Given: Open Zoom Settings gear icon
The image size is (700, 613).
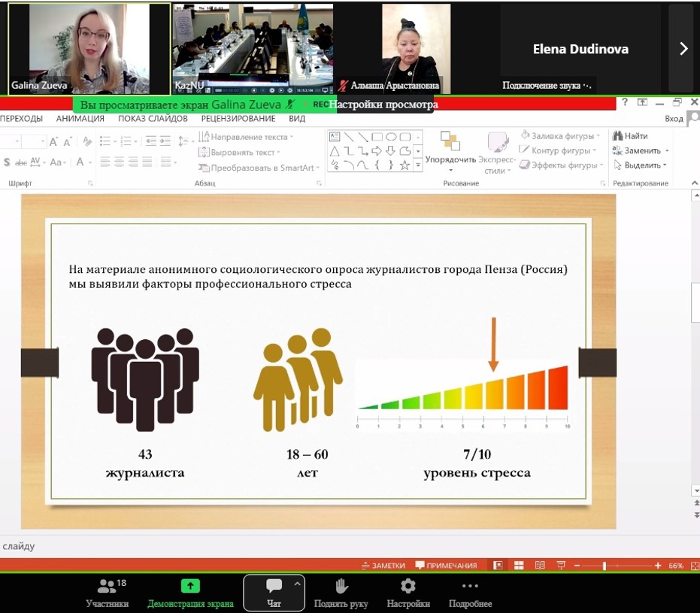Looking at the screenshot, I should click(x=408, y=591).
